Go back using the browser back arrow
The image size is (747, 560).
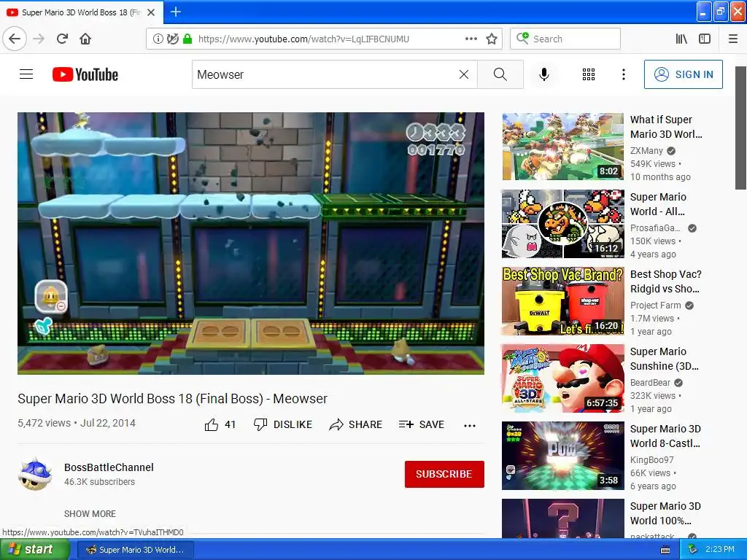pos(15,39)
